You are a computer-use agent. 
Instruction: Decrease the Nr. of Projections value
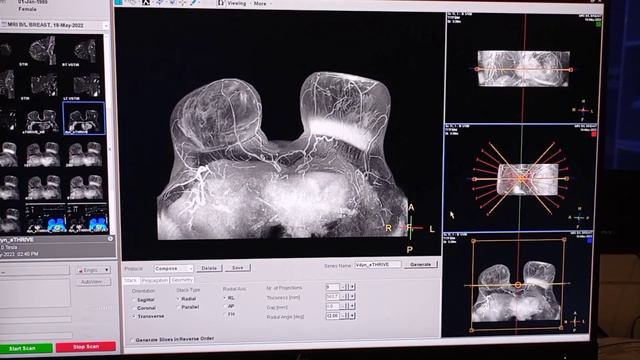coord(344,287)
